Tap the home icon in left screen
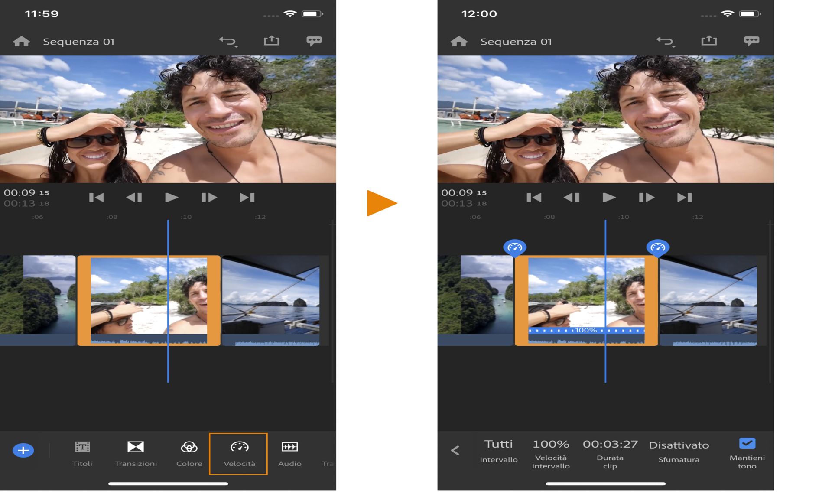 [x=22, y=42]
